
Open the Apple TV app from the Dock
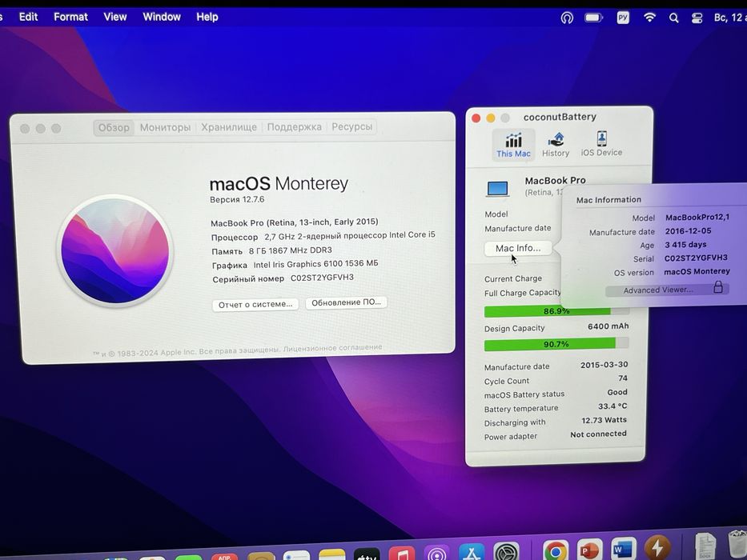(367, 554)
